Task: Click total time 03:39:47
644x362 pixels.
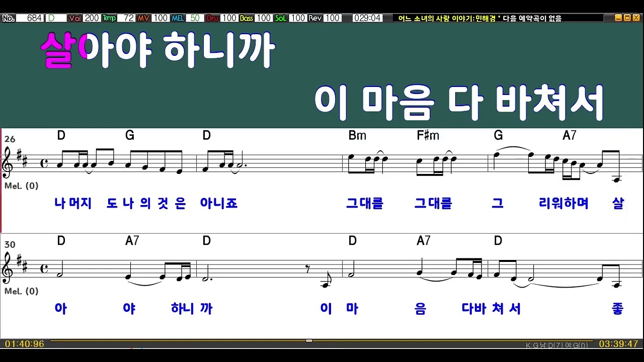Action: point(618,344)
